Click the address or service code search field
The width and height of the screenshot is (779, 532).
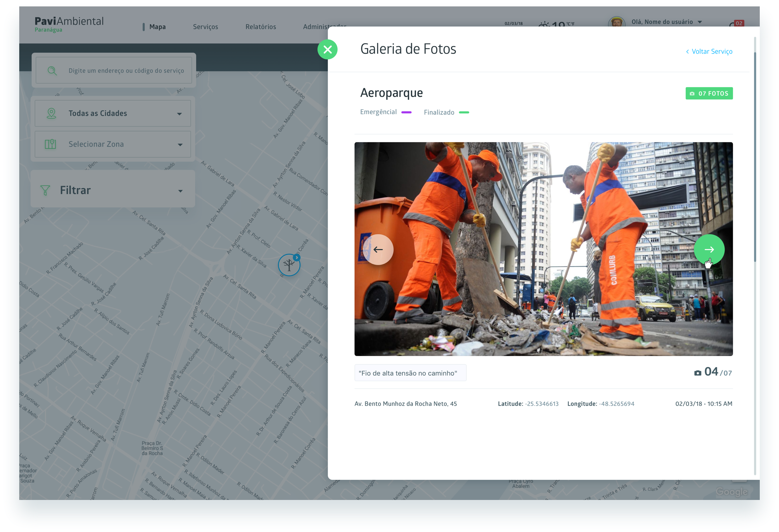pos(114,71)
